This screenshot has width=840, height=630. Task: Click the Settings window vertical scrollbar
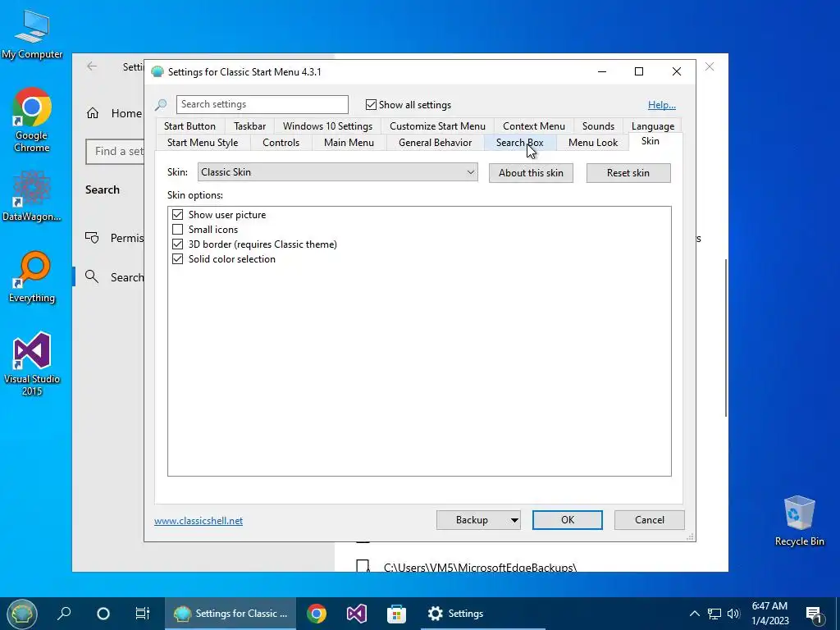[x=726, y=337]
